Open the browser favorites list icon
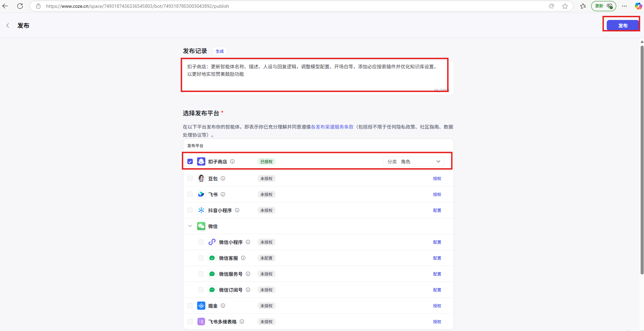This screenshot has width=644, height=331. pos(583,6)
